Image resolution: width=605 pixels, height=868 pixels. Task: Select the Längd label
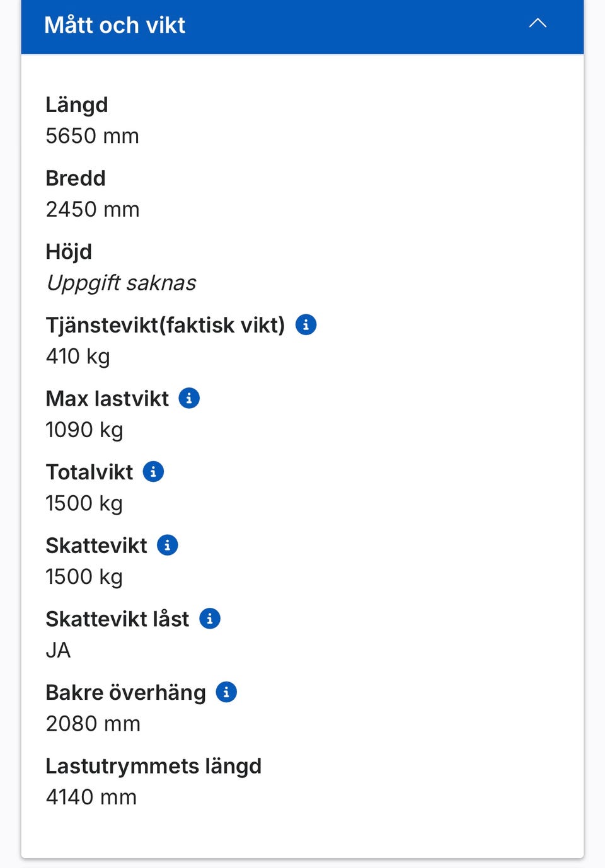point(77,105)
